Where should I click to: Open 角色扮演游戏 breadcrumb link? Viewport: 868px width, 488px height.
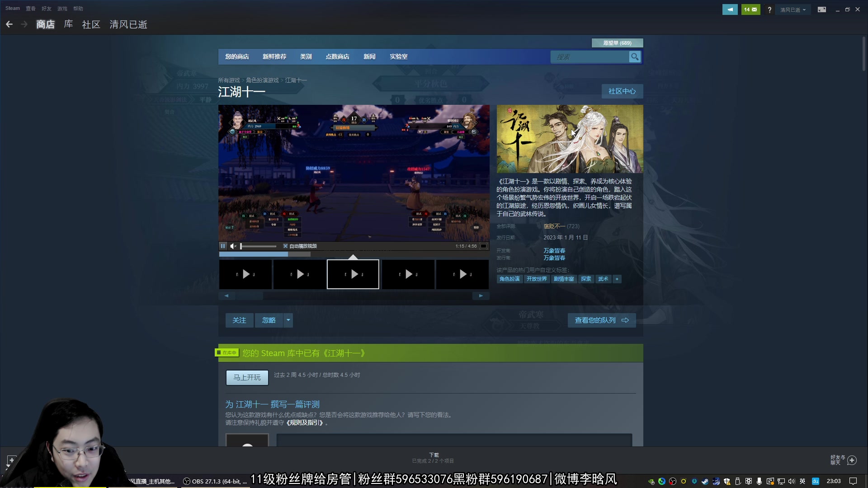click(x=262, y=80)
